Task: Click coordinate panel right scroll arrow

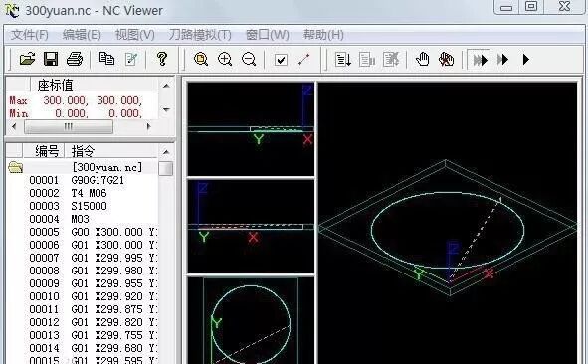Action: (149, 126)
